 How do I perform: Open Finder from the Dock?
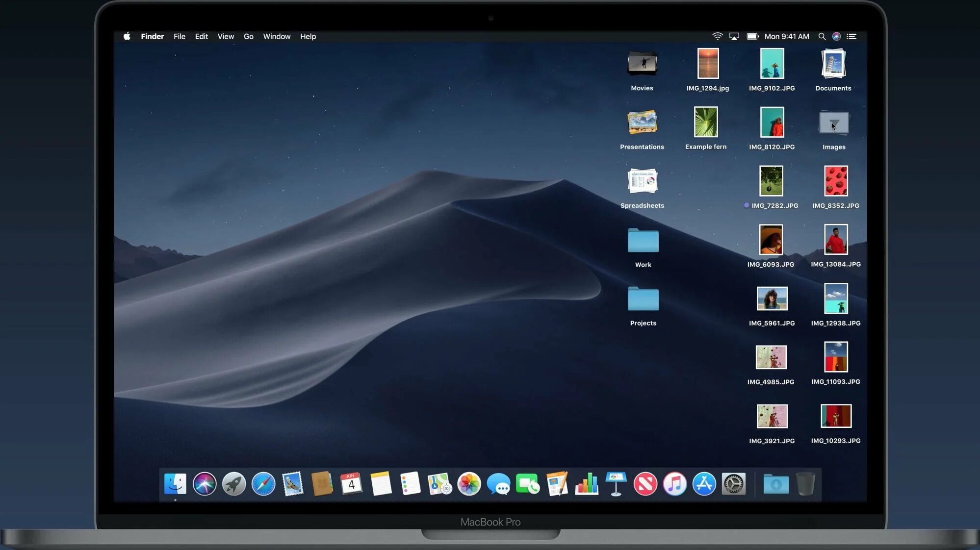click(174, 484)
